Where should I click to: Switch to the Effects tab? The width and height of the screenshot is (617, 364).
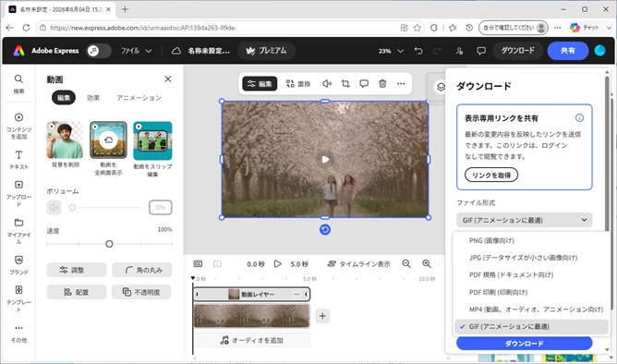coord(93,98)
